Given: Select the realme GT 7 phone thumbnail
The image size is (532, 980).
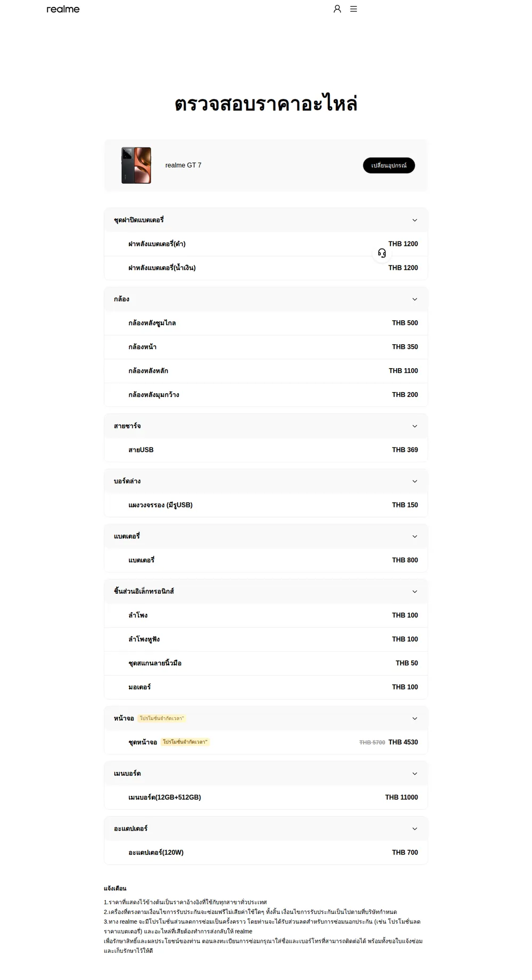Looking at the screenshot, I should 136,165.
